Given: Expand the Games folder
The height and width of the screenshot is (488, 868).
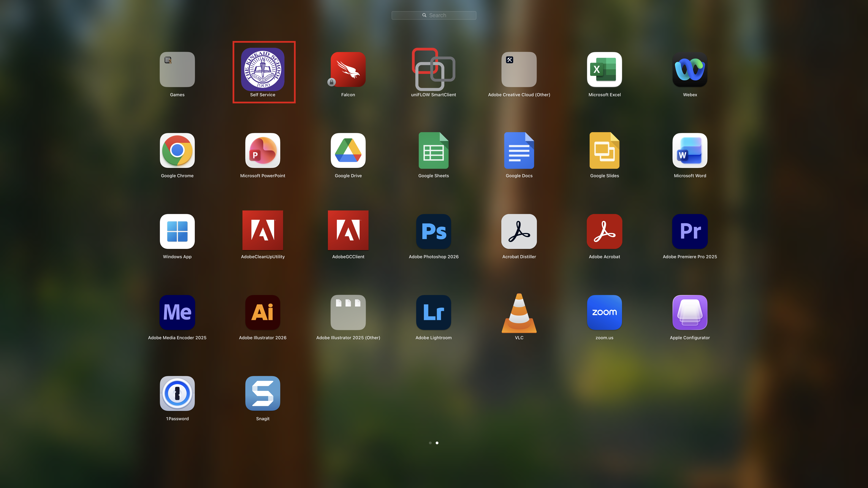Looking at the screenshot, I should pos(177,69).
